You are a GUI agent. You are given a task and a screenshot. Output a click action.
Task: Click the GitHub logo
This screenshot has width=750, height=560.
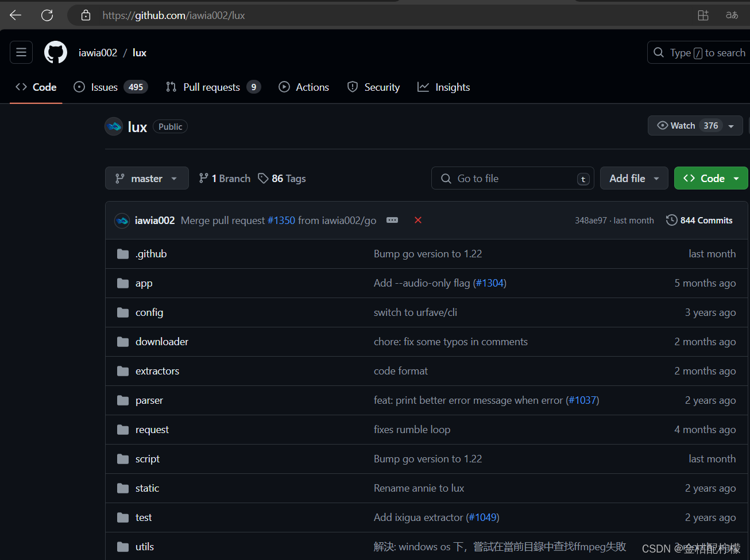55,52
